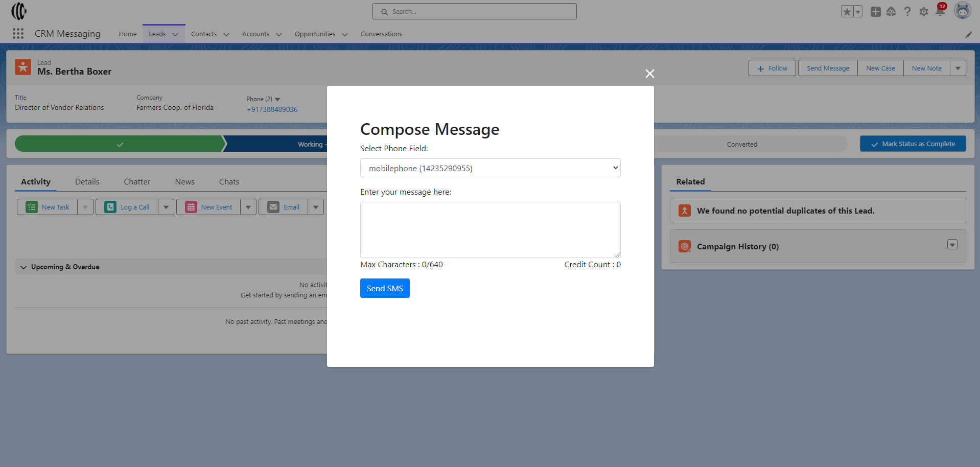Click the Help question mark icon
This screenshot has height=467, width=980.
tap(907, 12)
